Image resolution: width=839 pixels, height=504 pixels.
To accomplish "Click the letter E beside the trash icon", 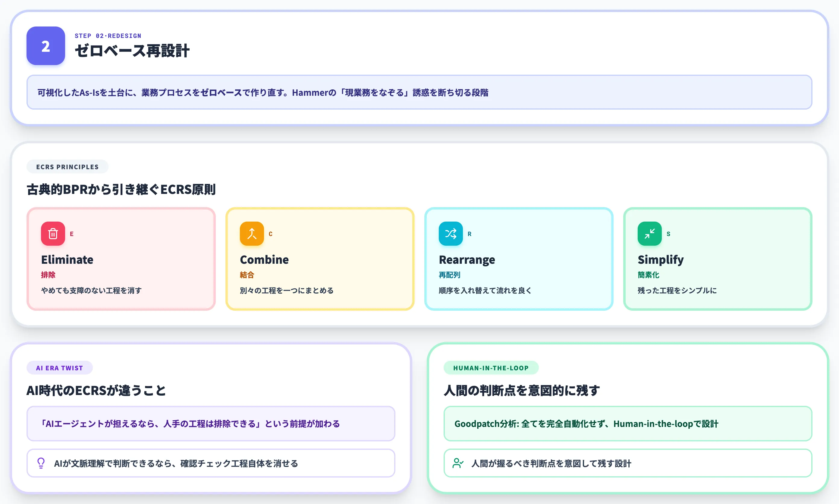I will click(x=72, y=234).
